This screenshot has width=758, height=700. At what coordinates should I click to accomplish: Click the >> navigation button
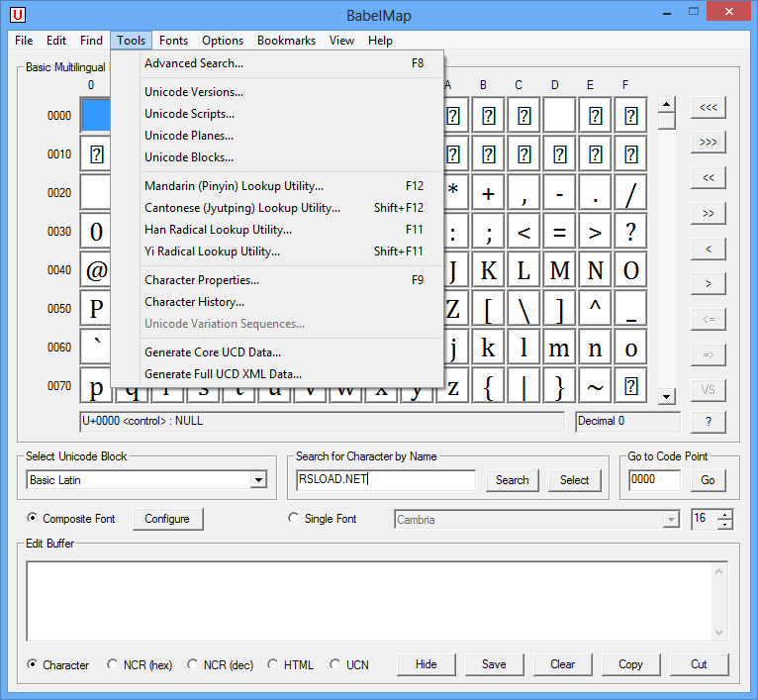pos(709,213)
